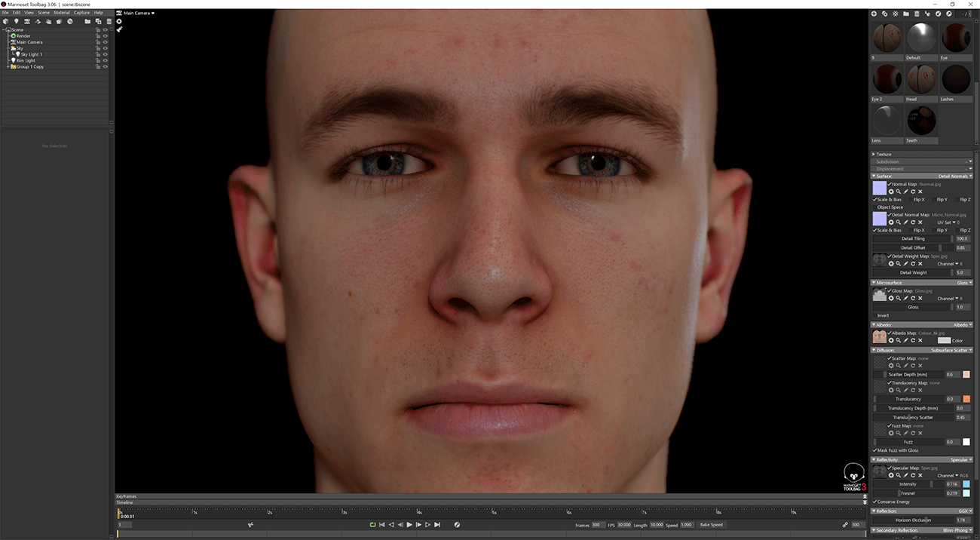980x540 pixels.
Task: Toggle the Invert checkbox under Gloss
Action: point(874,314)
